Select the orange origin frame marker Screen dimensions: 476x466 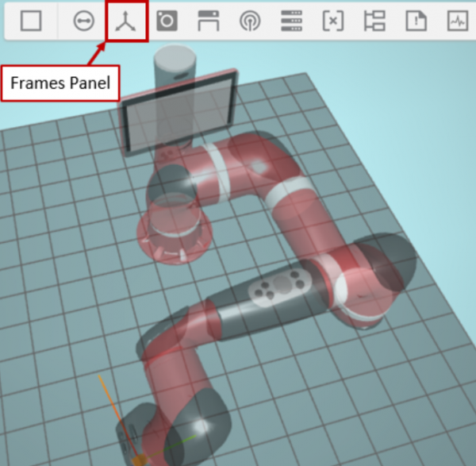[x=139, y=460]
